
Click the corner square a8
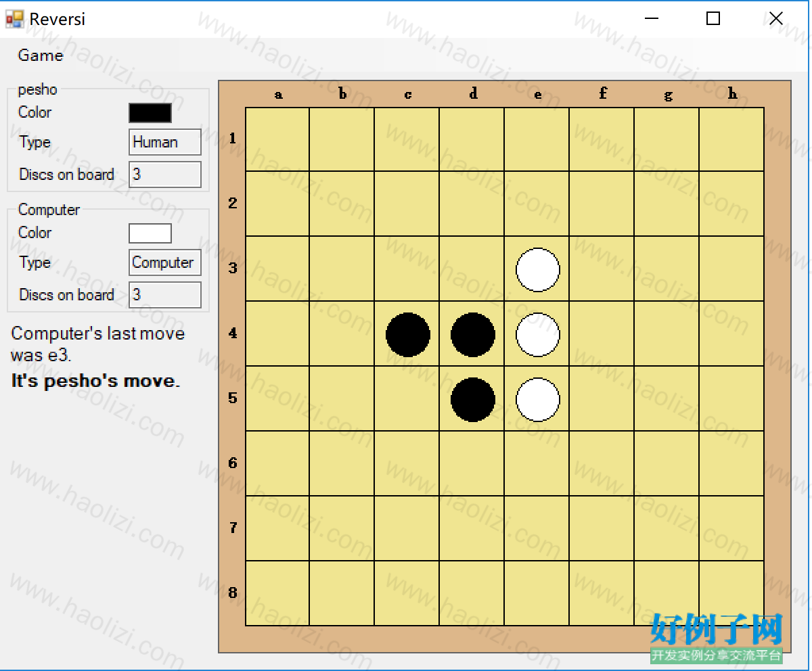[x=277, y=594]
